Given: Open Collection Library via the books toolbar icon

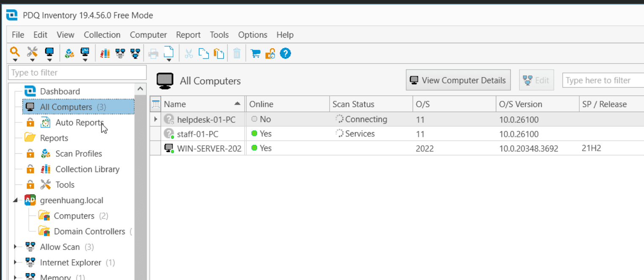Looking at the screenshot, I should click(x=105, y=53).
